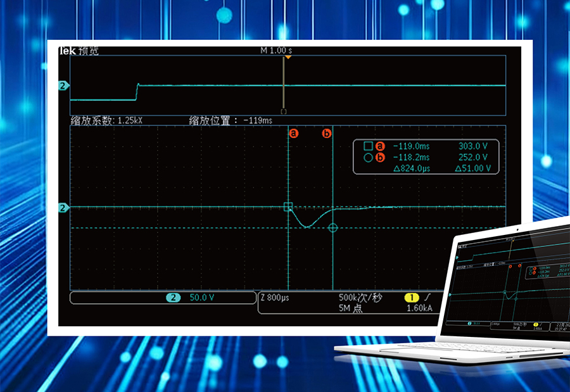The height and width of the screenshot is (392, 570).
Task: Click the red cursor a label
Action: 293,134
